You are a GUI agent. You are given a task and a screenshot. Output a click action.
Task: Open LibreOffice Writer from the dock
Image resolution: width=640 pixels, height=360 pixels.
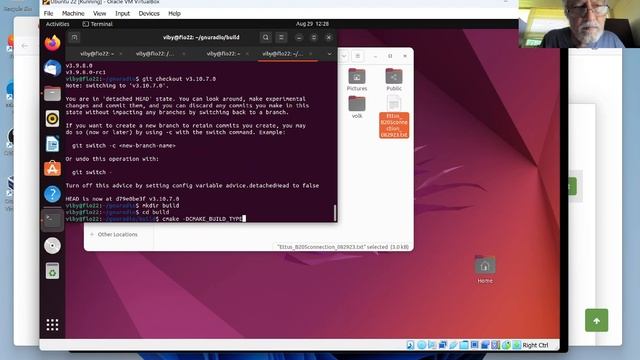[52, 144]
